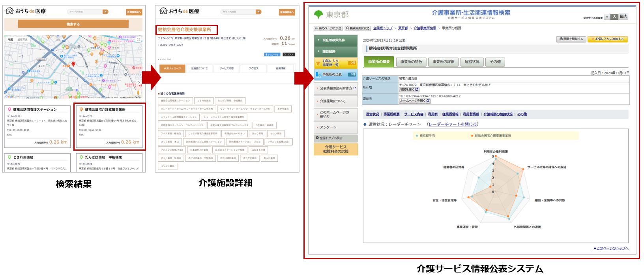644x280 pixels.
Task: Click map pan compass control
Action: coord(138,83)
